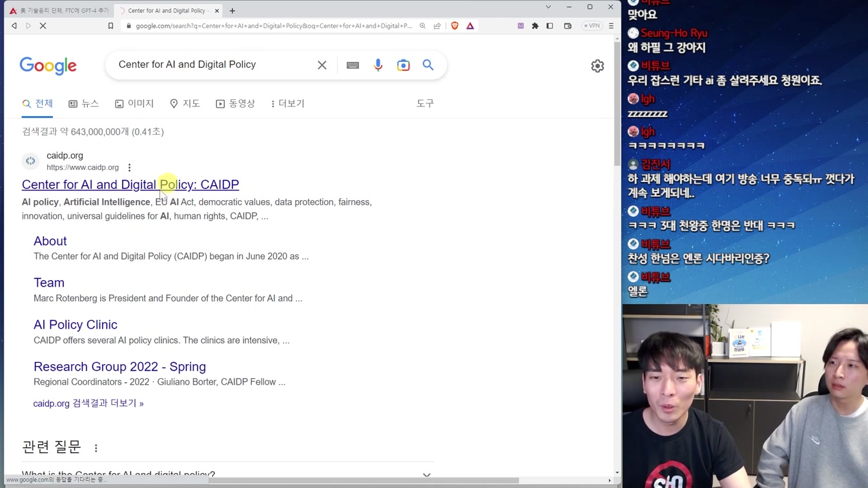Open a new browser tab with plus
Image resolution: width=868 pixels, height=488 pixels.
232,10
